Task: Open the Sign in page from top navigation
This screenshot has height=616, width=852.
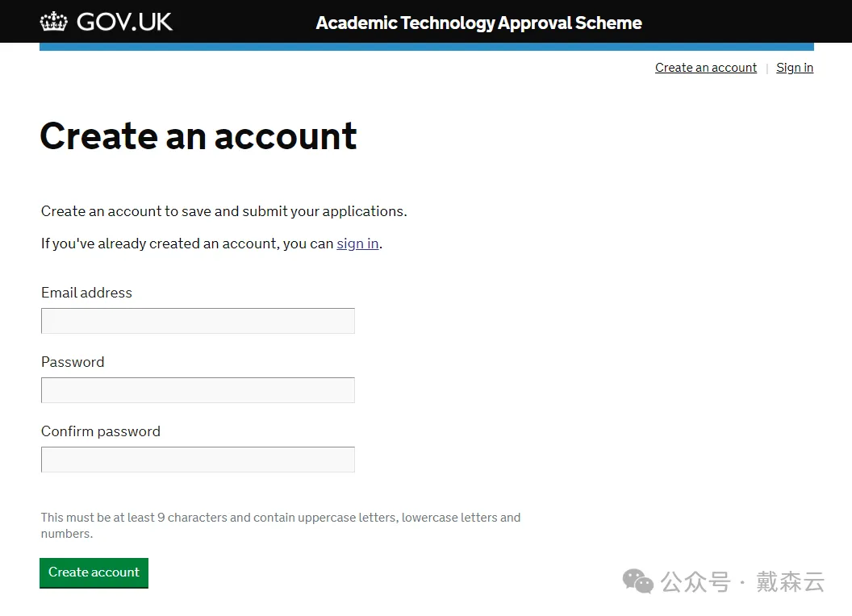Action: pyautogui.click(x=794, y=68)
